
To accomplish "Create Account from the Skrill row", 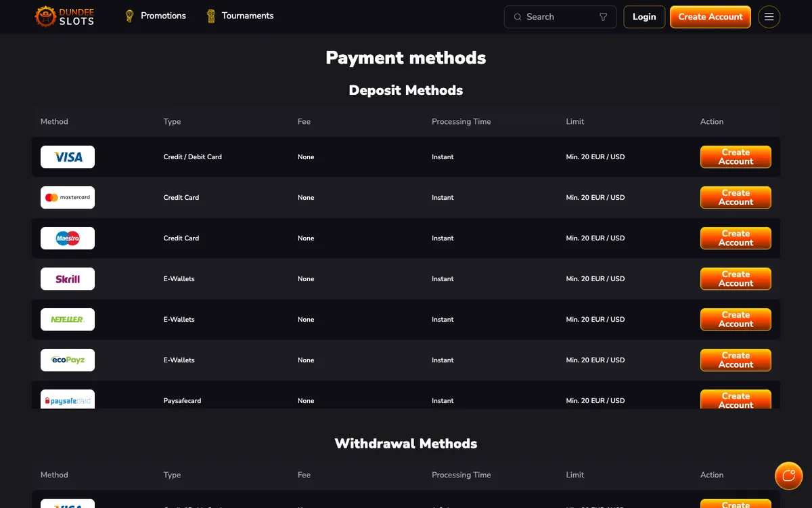I will (x=736, y=279).
